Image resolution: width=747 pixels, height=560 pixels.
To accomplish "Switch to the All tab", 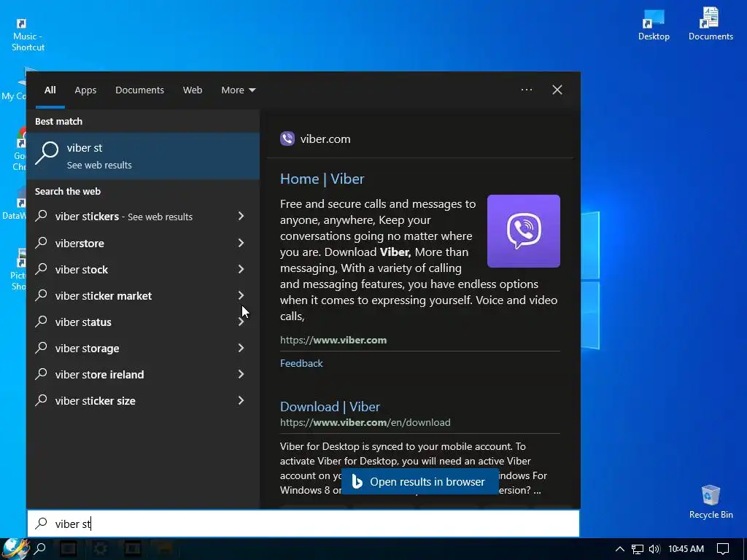I will click(50, 90).
